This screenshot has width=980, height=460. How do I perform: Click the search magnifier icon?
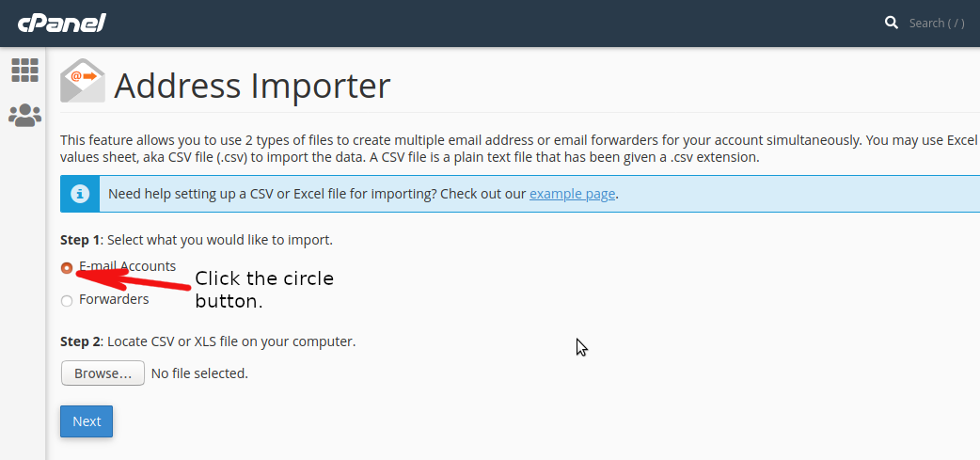tap(892, 24)
